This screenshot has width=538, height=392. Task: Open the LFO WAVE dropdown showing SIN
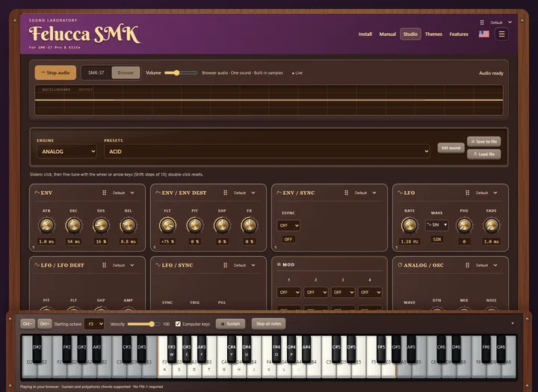(437, 225)
